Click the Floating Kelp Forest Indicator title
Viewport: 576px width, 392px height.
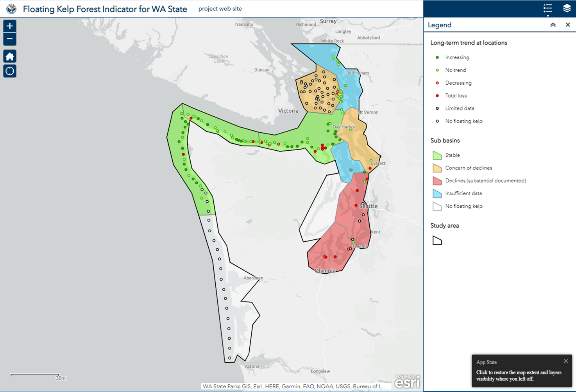pyautogui.click(x=105, y=9)
